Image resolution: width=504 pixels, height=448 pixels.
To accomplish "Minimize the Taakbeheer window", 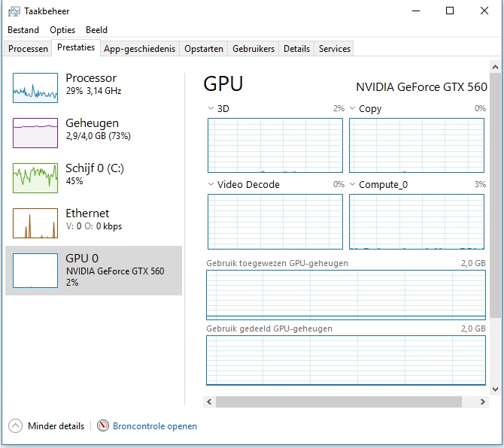I will 416,11.
